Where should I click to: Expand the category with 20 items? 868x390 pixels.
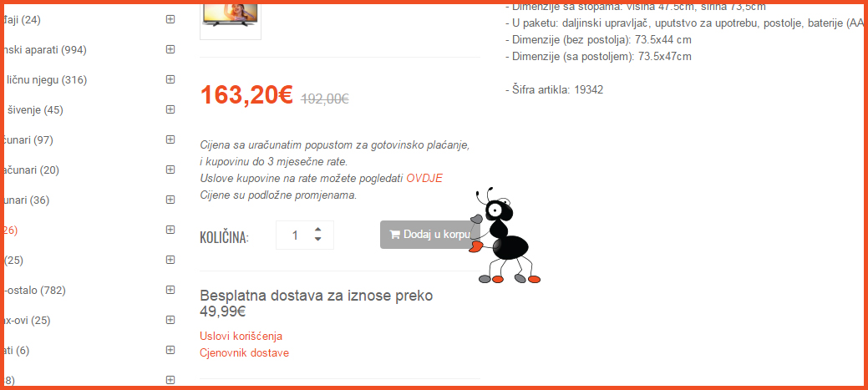[170, 170]
